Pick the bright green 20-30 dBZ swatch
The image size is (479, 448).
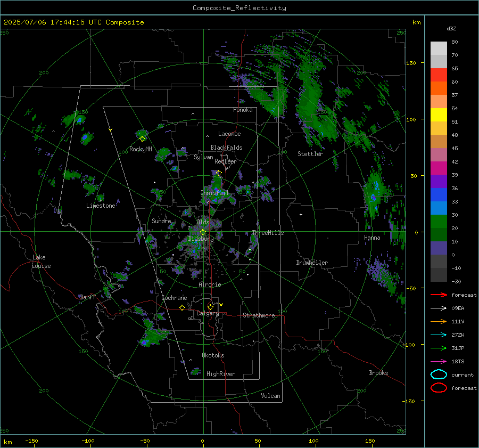coord(439,222)
